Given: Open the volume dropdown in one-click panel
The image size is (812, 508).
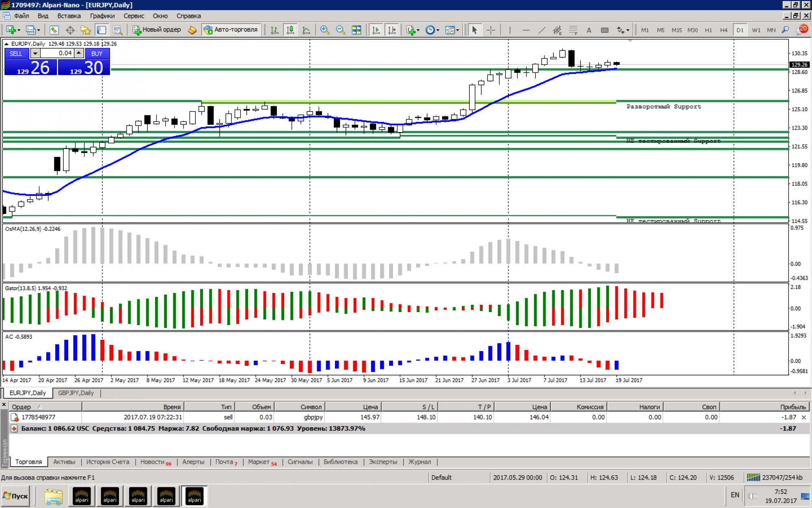Looking at the screenshot, I should tap(35, 53).
